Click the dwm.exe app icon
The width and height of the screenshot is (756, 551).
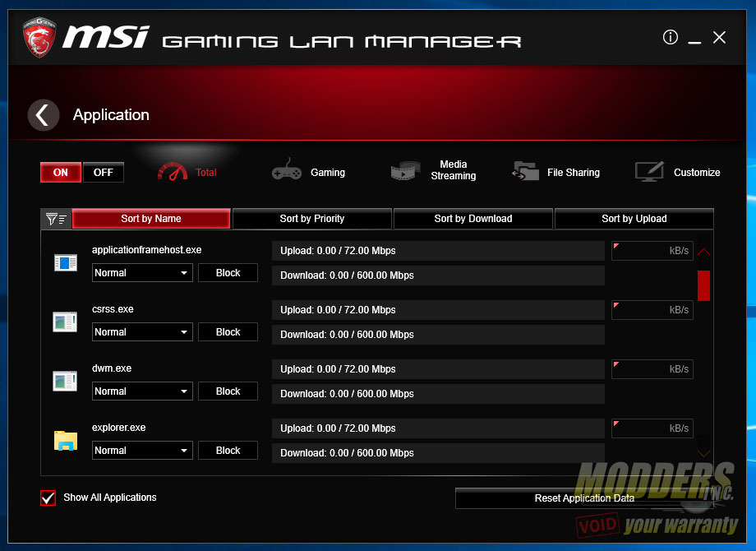click(x=65, y=381)
